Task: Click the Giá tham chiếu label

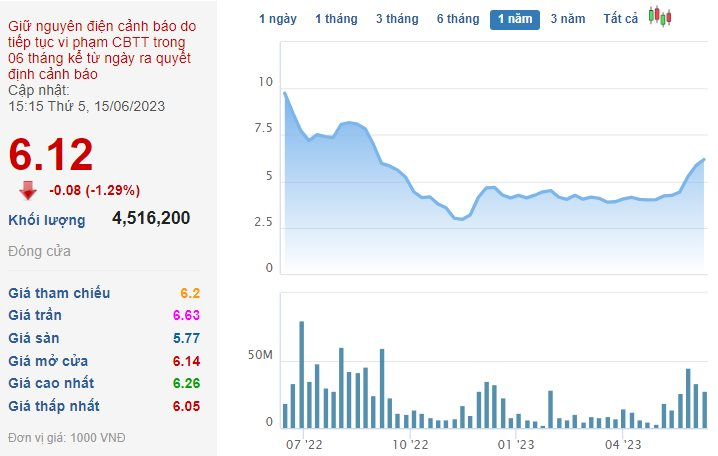Action: [59, 293]
